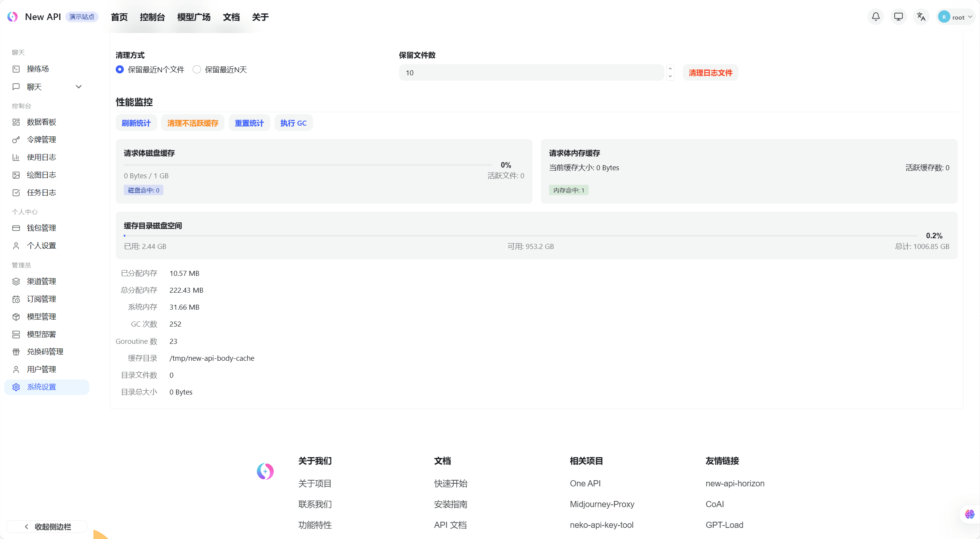This screenshot has height=539, width=980.
Task: Click the key icon for 令牌管理
Action: tap(16, 140)
